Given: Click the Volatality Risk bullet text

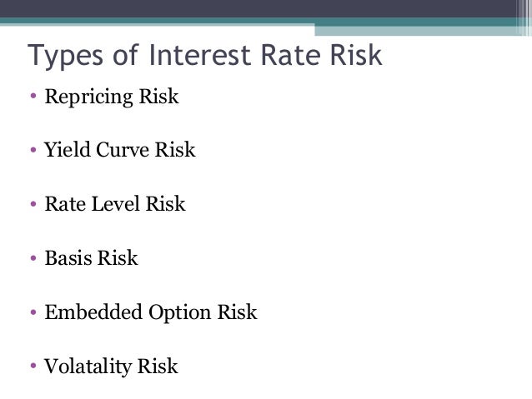Looking at the screenshot, I should click(x=111, y=367).
